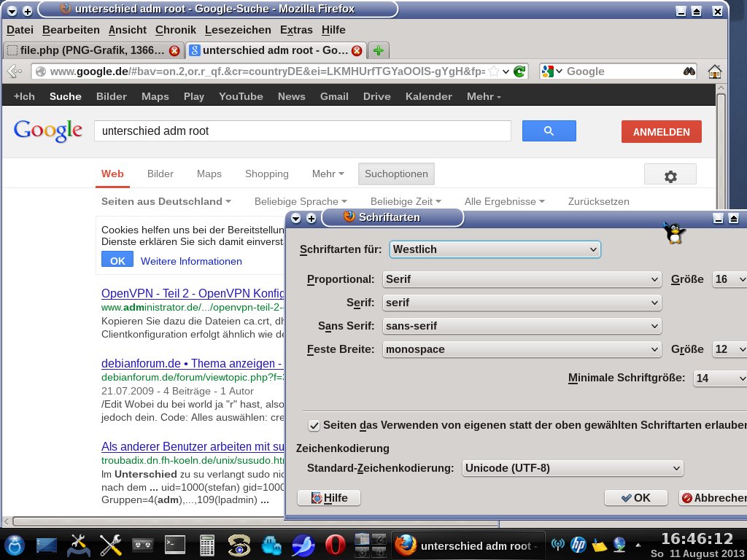The width and height of the screenshot is (747, 560).
Task: Open the Proportional font dropdown
Action: 522,279
